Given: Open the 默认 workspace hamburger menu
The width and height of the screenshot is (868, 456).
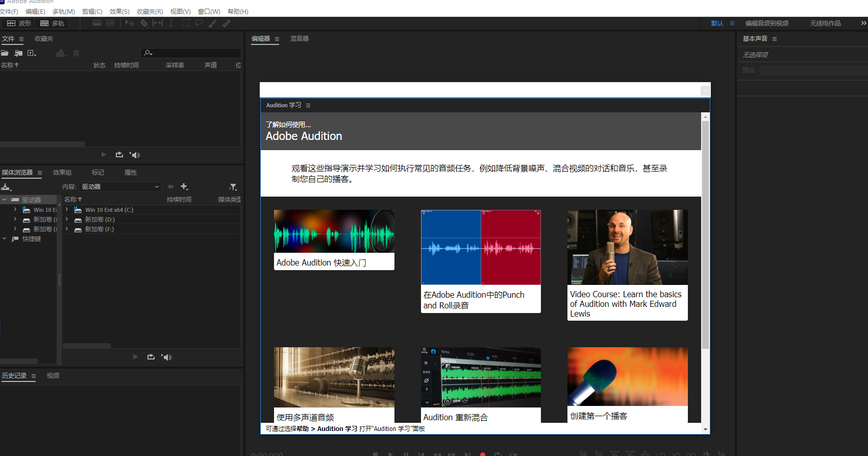Looking at the screenshot, I should tap(732, 23).
